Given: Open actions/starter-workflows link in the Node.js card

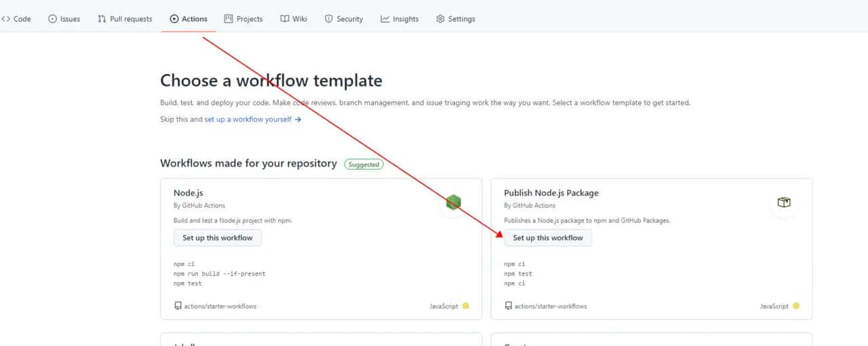Looking at the screenshot, I should click(220, 307).
